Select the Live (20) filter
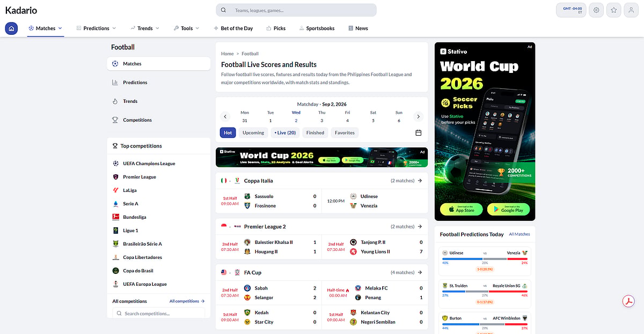This screenshot has width=644, height=334. [285, 132]
